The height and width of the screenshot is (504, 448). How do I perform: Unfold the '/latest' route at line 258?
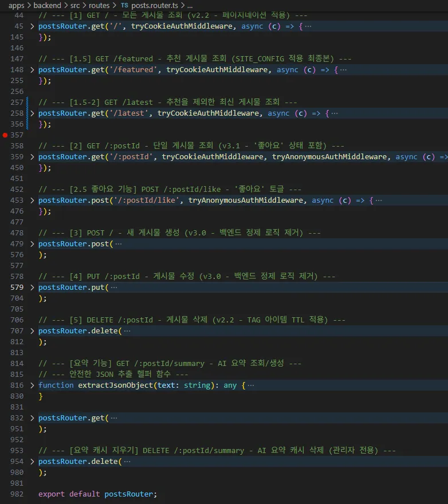(32, 113)
